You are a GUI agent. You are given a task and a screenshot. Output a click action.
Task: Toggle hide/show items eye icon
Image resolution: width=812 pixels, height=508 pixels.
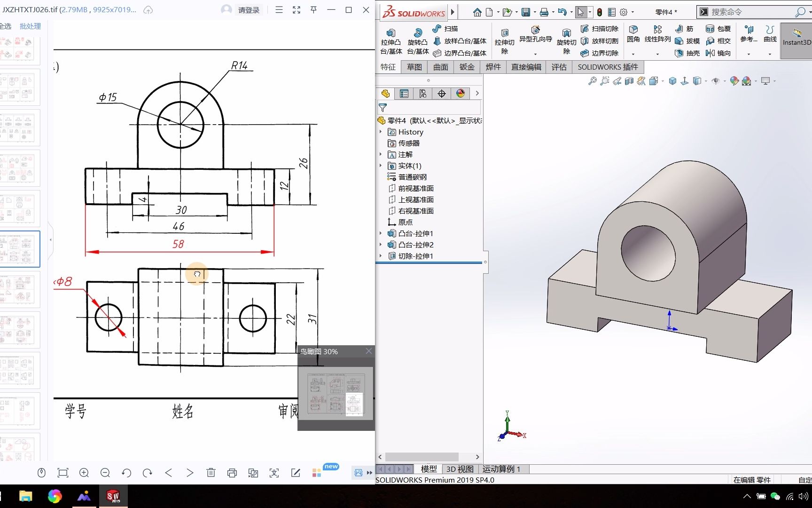pos(716,81)
